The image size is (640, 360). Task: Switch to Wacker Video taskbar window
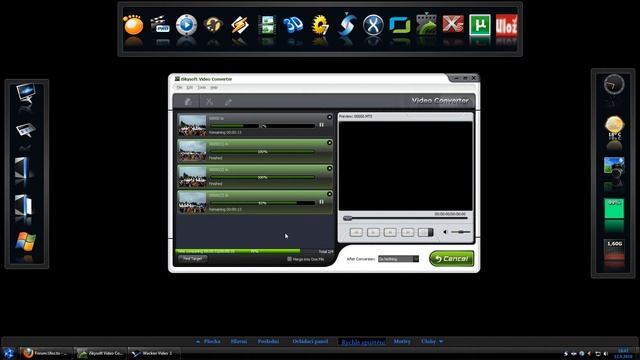(154, 353)
